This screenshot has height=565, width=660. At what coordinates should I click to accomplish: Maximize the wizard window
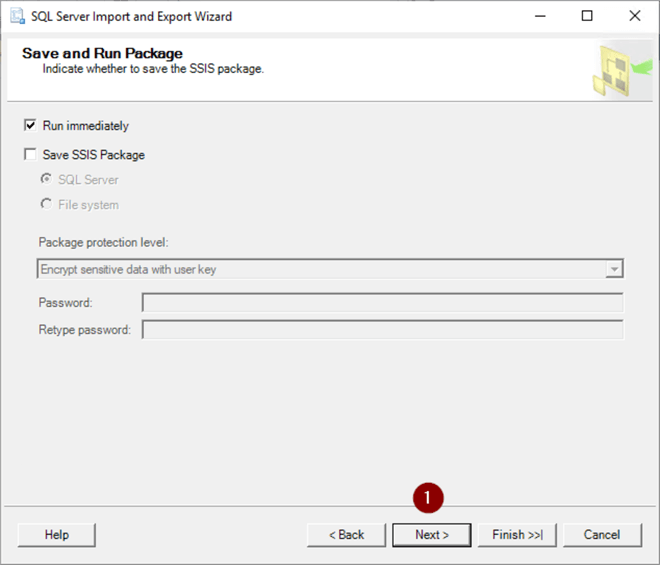coord(587,16)
